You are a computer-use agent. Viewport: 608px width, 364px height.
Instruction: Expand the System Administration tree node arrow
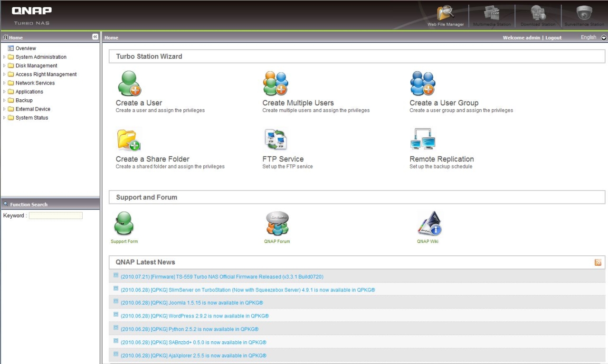click(4, 57)
